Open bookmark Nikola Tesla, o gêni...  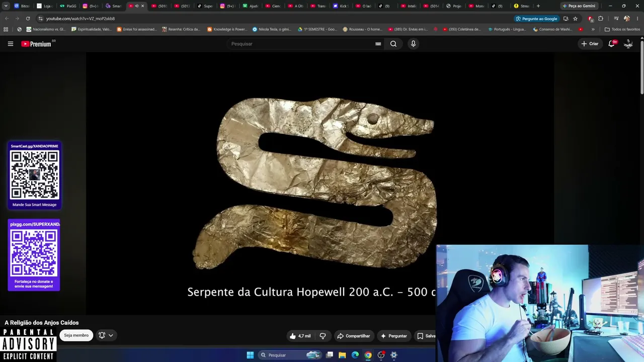(x=272, y=29)
